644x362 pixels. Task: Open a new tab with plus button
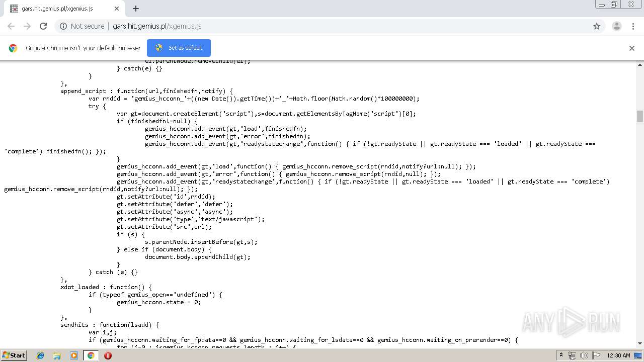[136, 9]
